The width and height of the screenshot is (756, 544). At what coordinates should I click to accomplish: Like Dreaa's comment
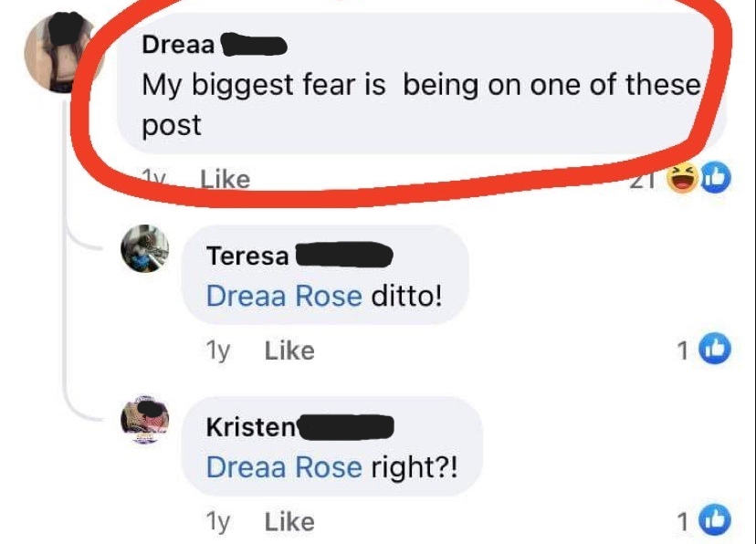tap(226, 180)
